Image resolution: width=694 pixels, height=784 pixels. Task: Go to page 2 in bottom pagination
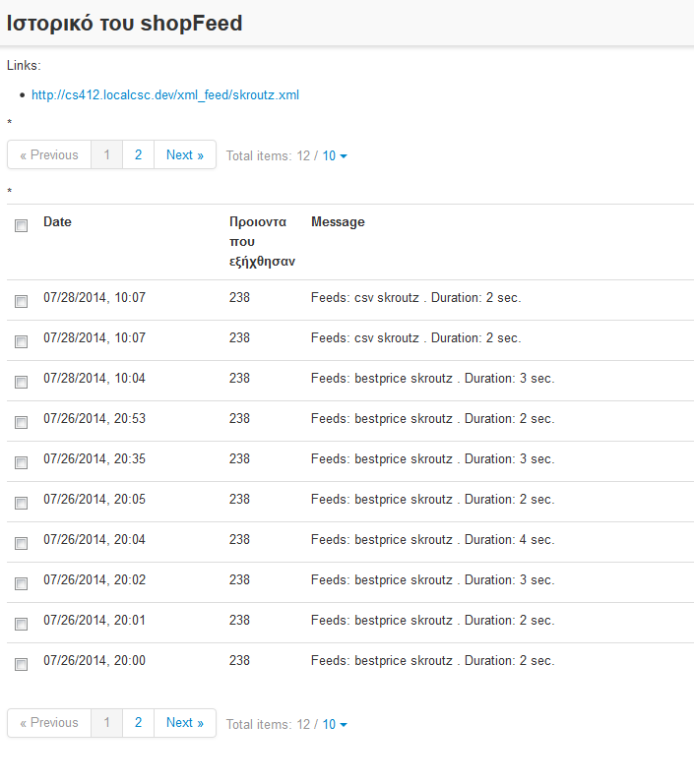click(138, 723)
